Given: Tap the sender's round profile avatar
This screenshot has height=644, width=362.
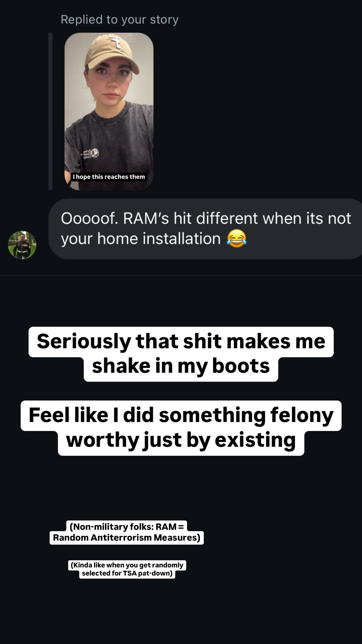Looking at the screenshot, I should click(22, 245).
